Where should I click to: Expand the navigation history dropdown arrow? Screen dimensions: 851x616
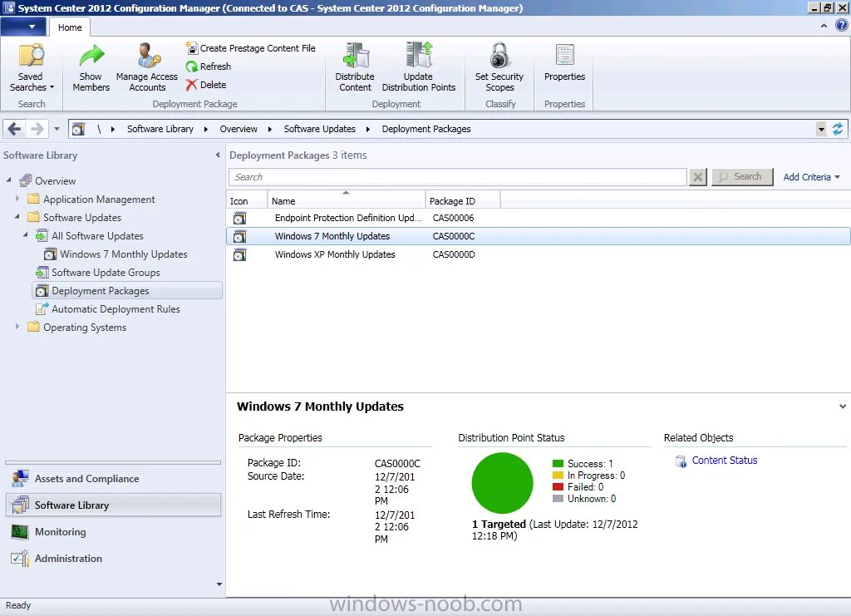57,129
